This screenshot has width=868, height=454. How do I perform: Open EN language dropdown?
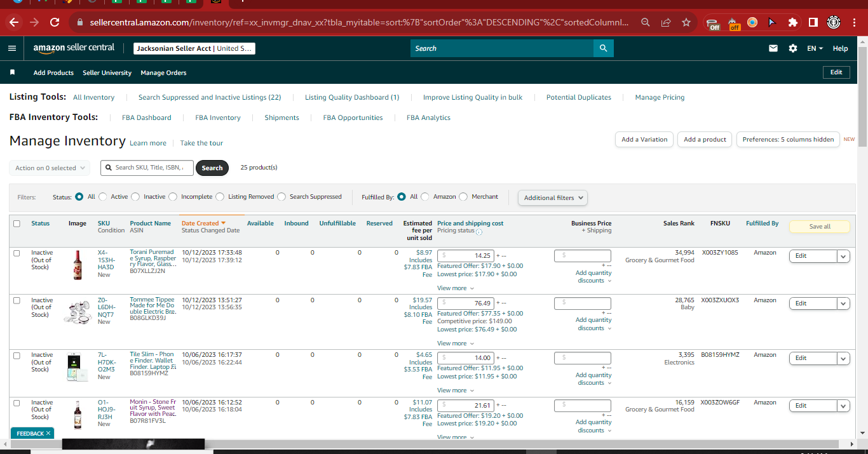click(815, 48)
